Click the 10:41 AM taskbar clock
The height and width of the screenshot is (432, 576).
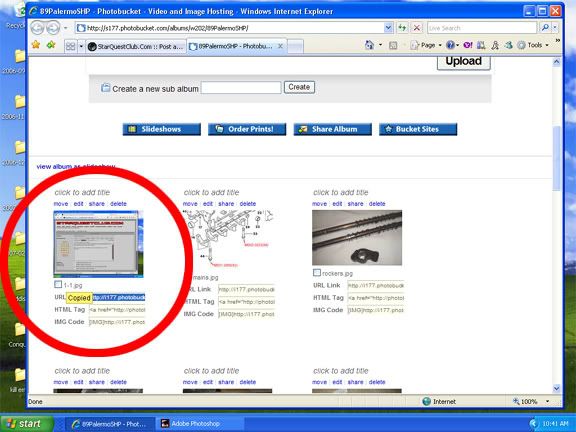(x=555, y=424)
